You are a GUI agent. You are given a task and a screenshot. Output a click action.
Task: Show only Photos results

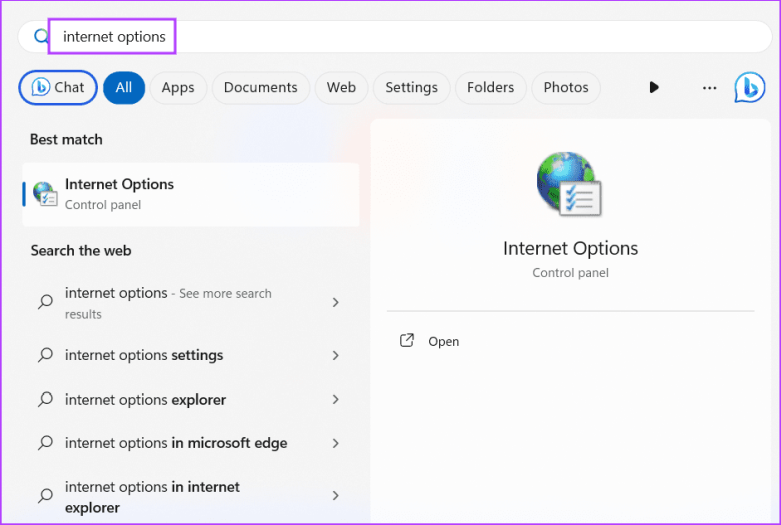point(566,87)
